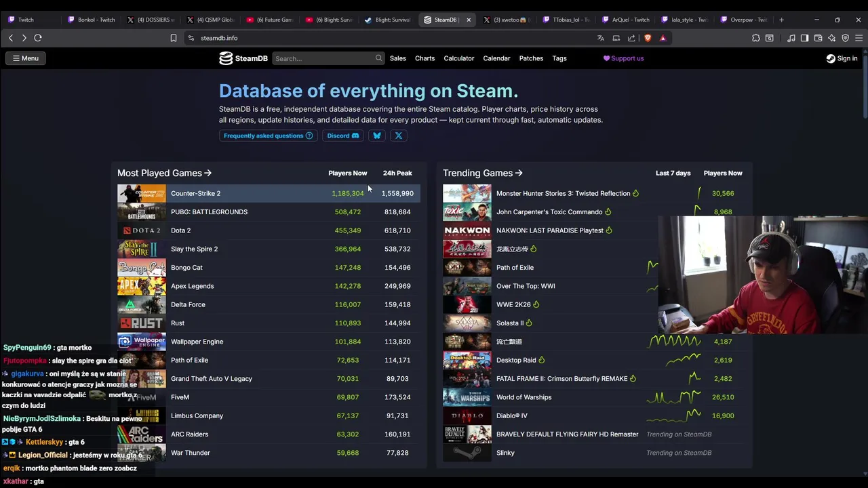The height and width of the screenshot is (488, 868).
Task: Open the Bongo Cat game link
Action: pyautogui.click(x=186, y=268)
